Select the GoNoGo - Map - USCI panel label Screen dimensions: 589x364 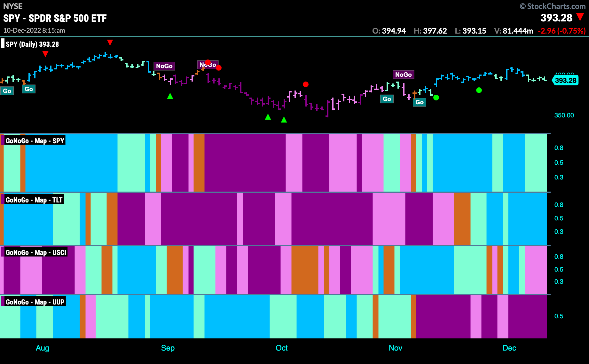(x=35, y=253)
